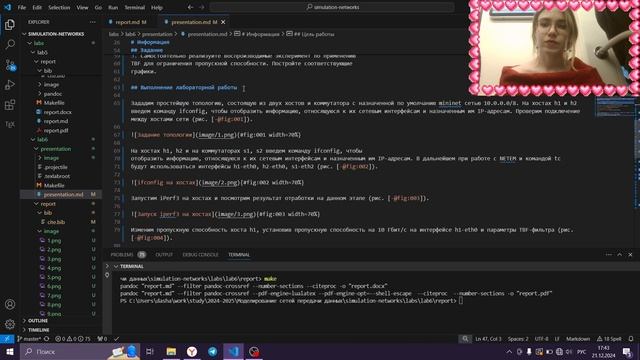Click the go back arrow in title bar
Image resolution: width=640 pixels, height=360 pixels.
click(191, 7)
